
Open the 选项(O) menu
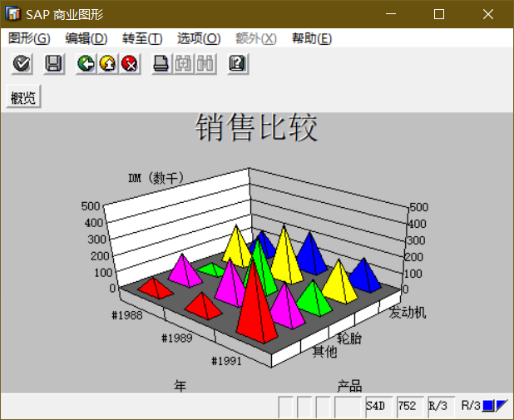tap(199, 38)
